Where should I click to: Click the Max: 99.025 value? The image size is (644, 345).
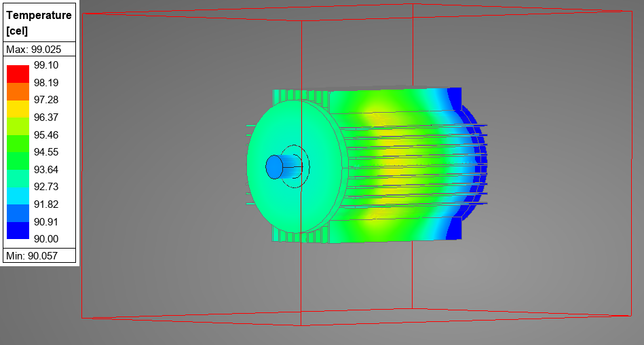click(34, 50)
